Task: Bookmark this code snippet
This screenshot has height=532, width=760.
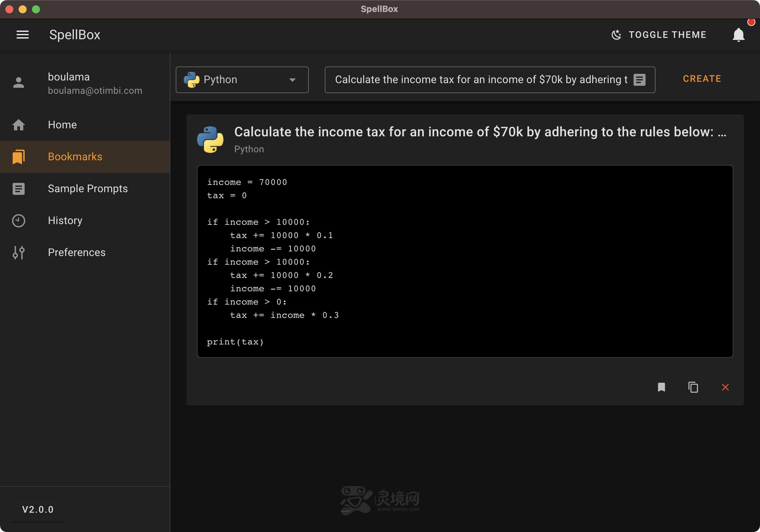Action: click(x=661, y=387)
